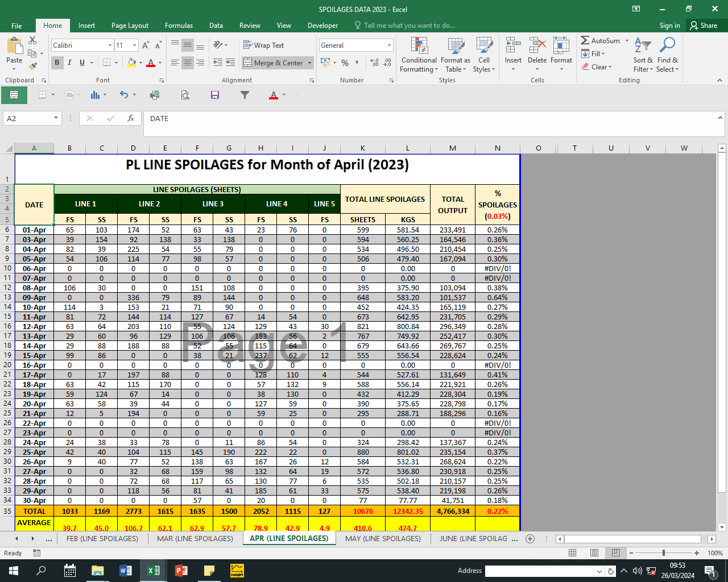
Task: Click the red Font Color button in ribbon
Action: point(151,63)
